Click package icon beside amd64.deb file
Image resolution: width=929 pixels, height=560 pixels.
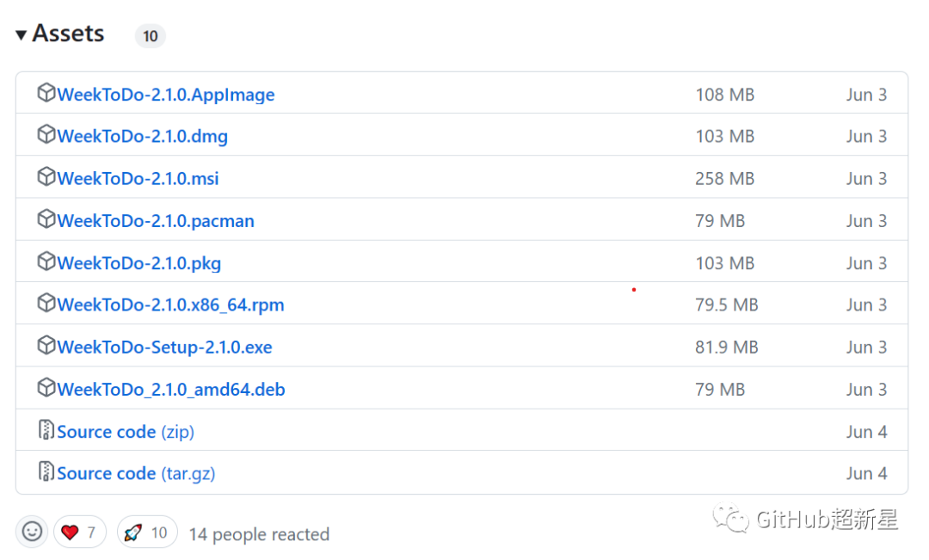click(x=46, y=388)
